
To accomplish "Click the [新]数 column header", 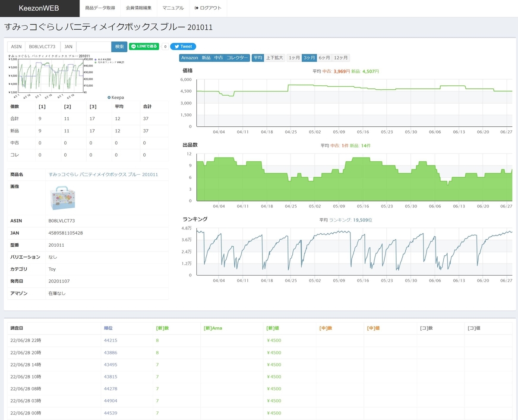I will point(162,328).
